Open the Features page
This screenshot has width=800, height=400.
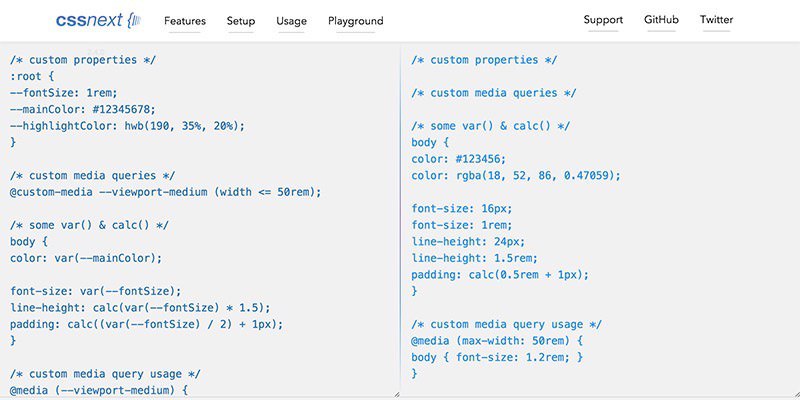(185, 21)
